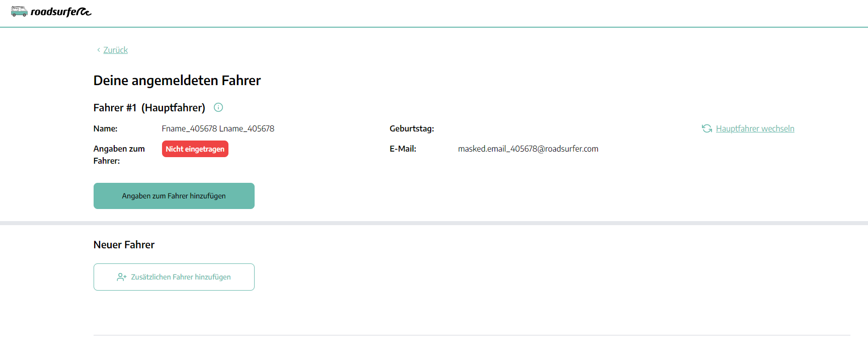Click the Hauptfahrer wechseln link
868x345 pixels.
[x=755, y=128]
